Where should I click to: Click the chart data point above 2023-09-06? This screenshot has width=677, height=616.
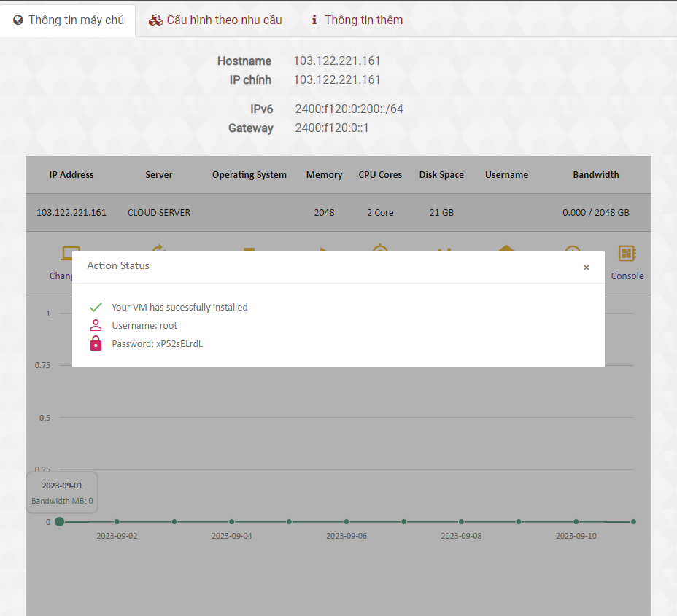(x=347, y=522)
